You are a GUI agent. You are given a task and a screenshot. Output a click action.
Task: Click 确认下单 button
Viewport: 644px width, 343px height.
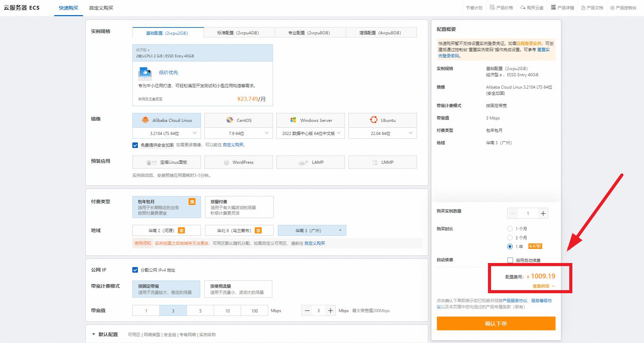496,323
